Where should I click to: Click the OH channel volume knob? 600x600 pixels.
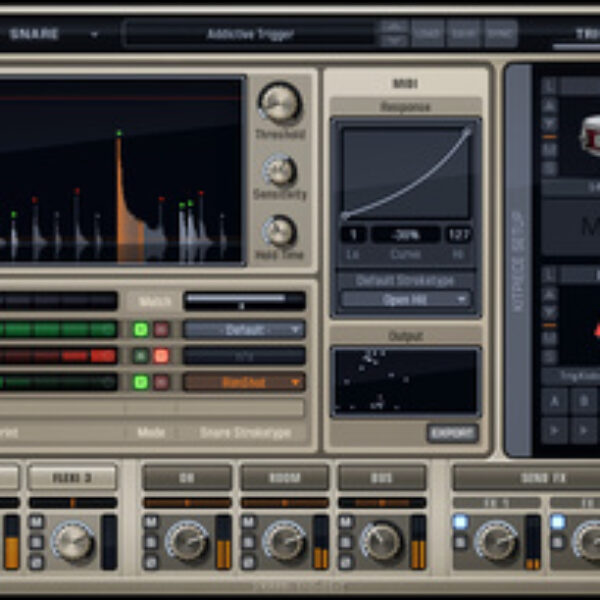tap(187, 541)
